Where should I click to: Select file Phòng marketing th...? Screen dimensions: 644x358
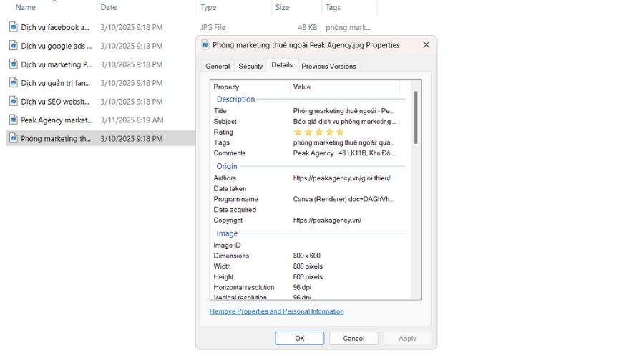tap(56, 138)
